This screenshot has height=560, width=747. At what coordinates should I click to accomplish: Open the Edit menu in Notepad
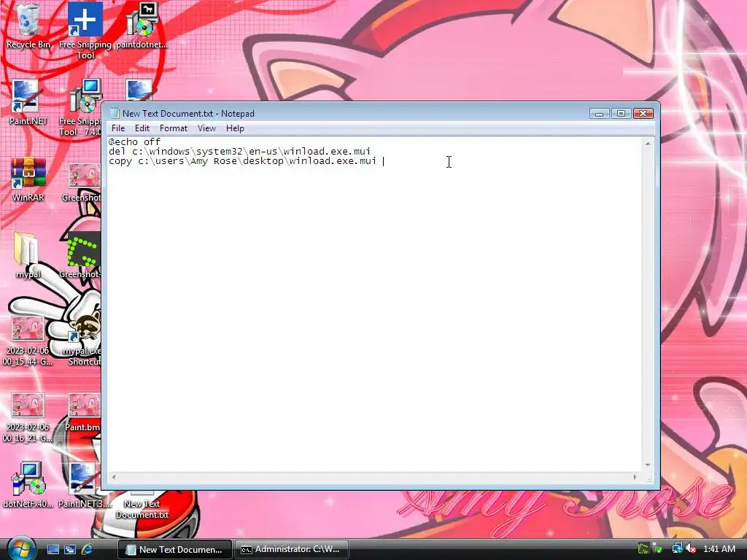point(142,128)
